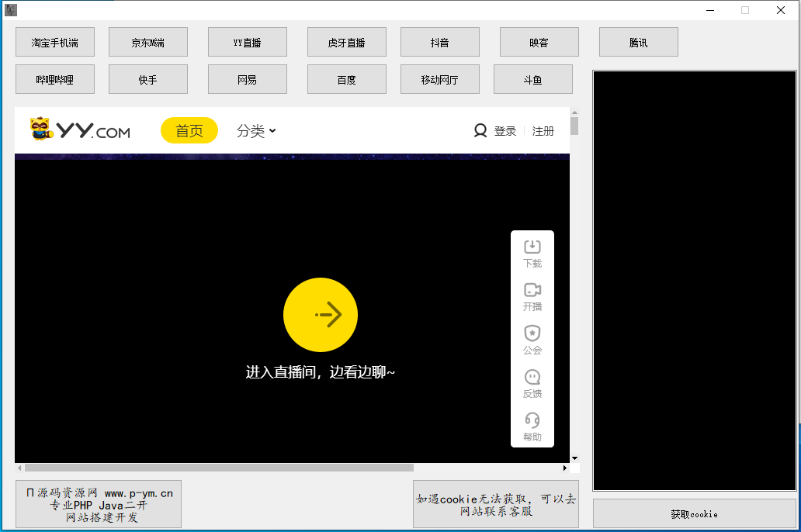Click the yellow arrow enter-room button
801x532 pixels.
coord(321,315)
